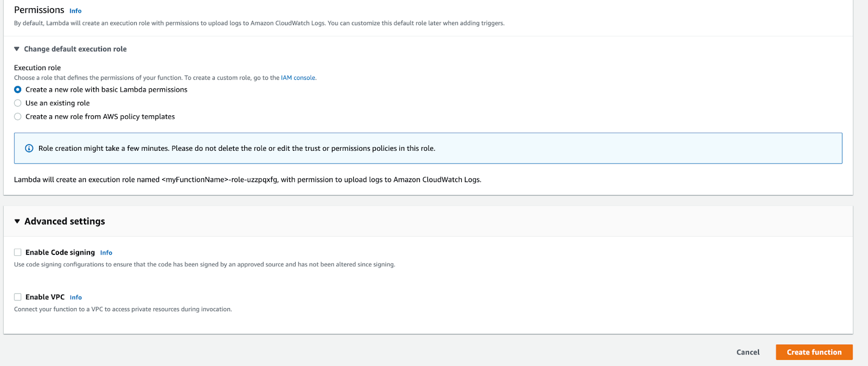This screenshot has width=868, height=366.
Task: Click the 'Role creation might take a few minutes' message
Action: tap(237, 148)
